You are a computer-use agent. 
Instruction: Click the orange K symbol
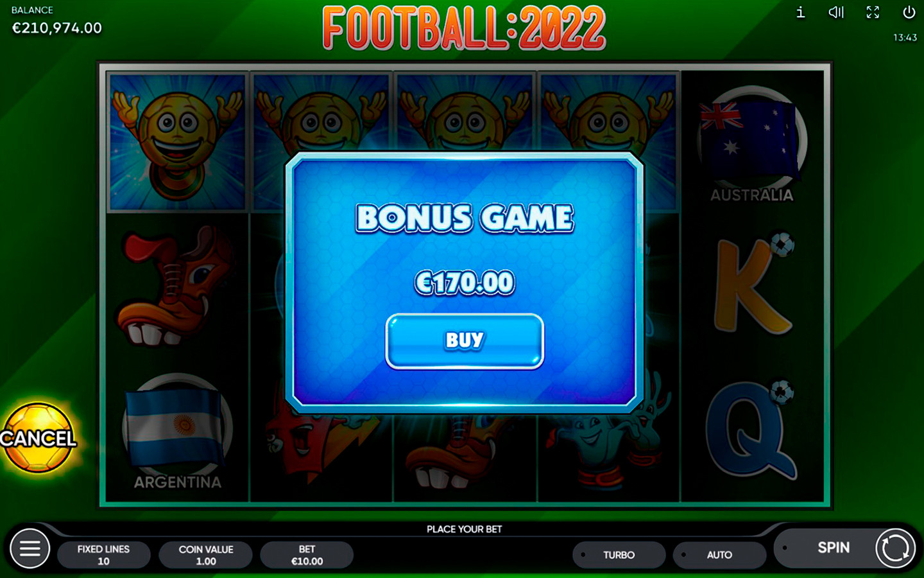(x=755, y=285)
